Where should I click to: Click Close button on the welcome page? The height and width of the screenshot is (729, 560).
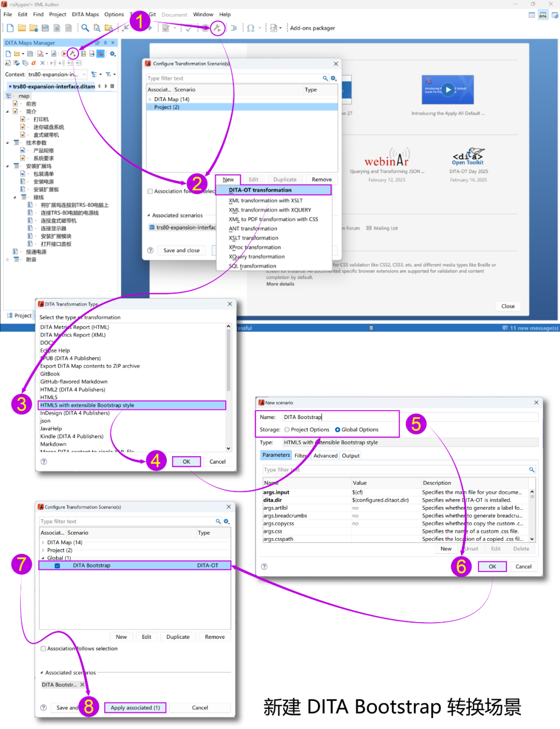(x=508, y=306)
